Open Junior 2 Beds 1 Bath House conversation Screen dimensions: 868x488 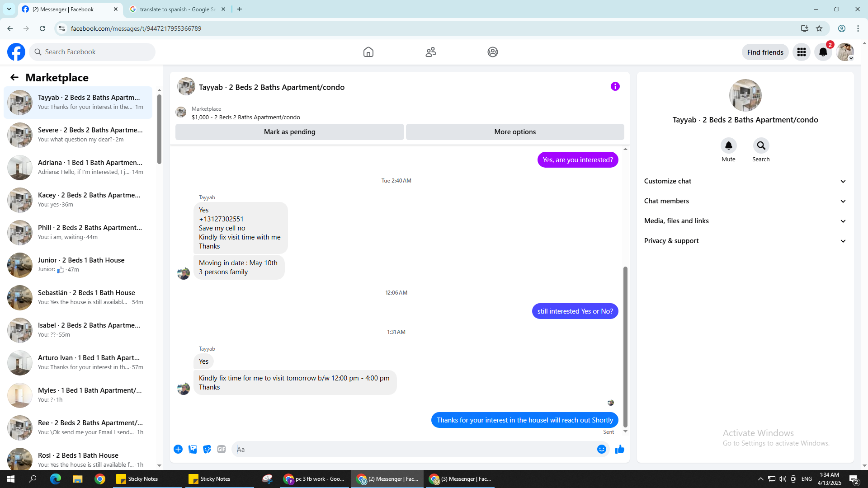pos(78,265)
